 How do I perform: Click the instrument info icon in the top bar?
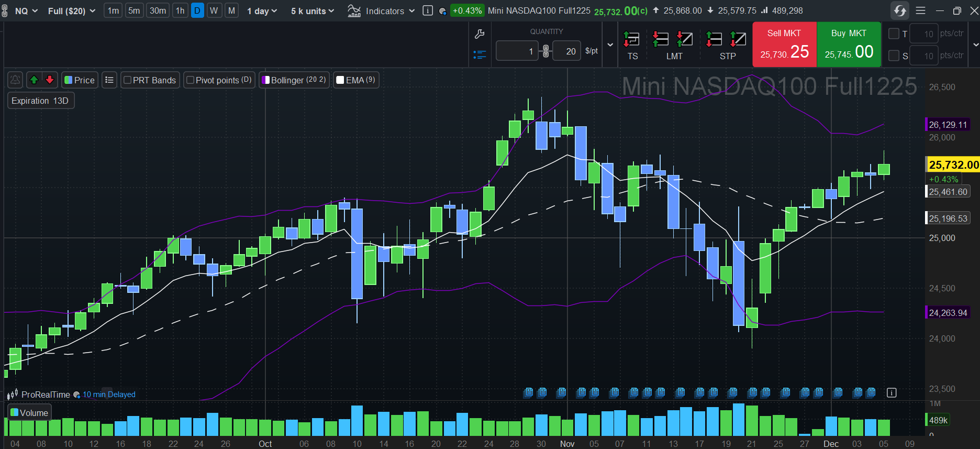pyautogui.click(x=428, y=10)
